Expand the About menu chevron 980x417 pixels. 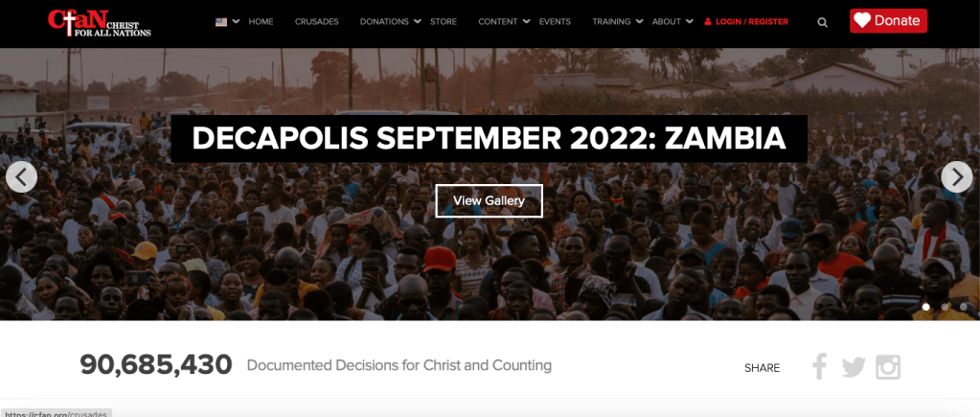690,21
